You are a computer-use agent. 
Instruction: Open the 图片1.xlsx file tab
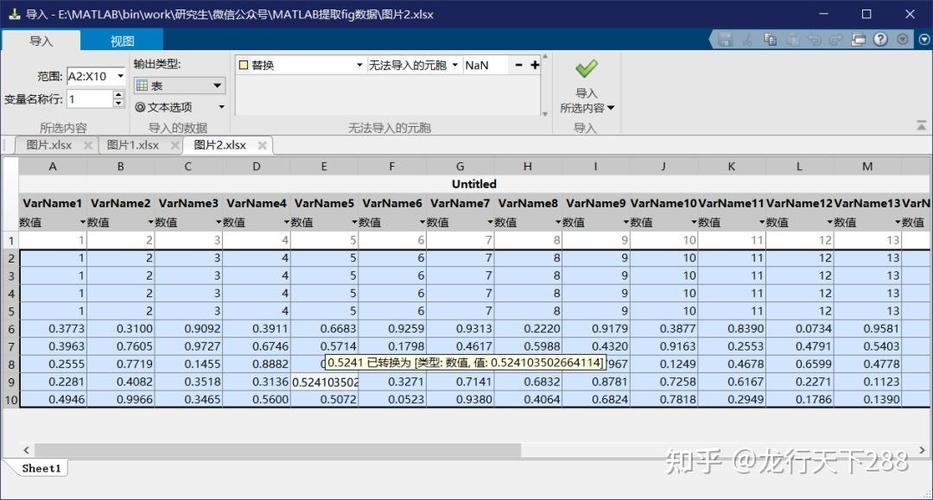pyautogui.click(x=132, y=145)
